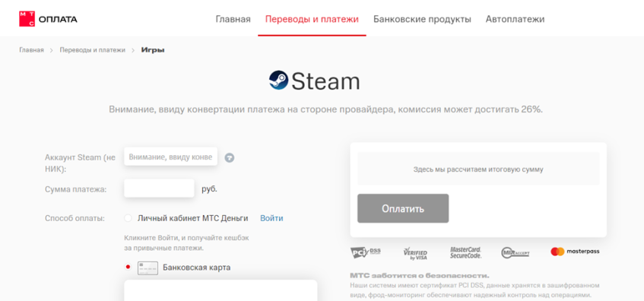
Task: Click the Переводы и платежи breadcrumb link
Action: tap(93, 50)
